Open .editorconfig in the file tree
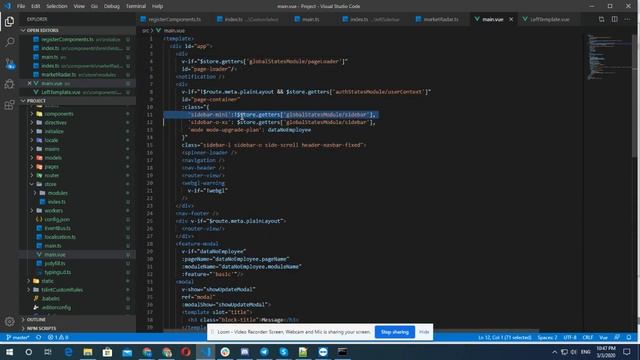This screenshot has width=640, height=360. click(x=56, y=307)
